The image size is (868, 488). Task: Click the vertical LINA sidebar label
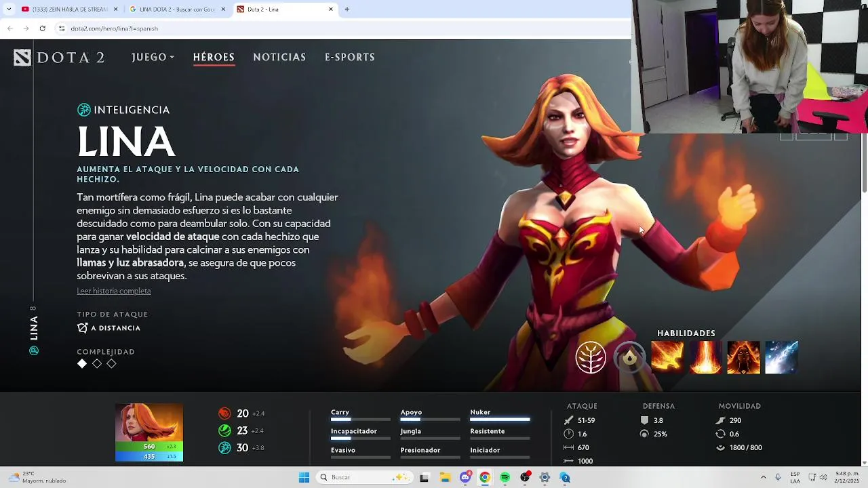[x=34, y=328]
